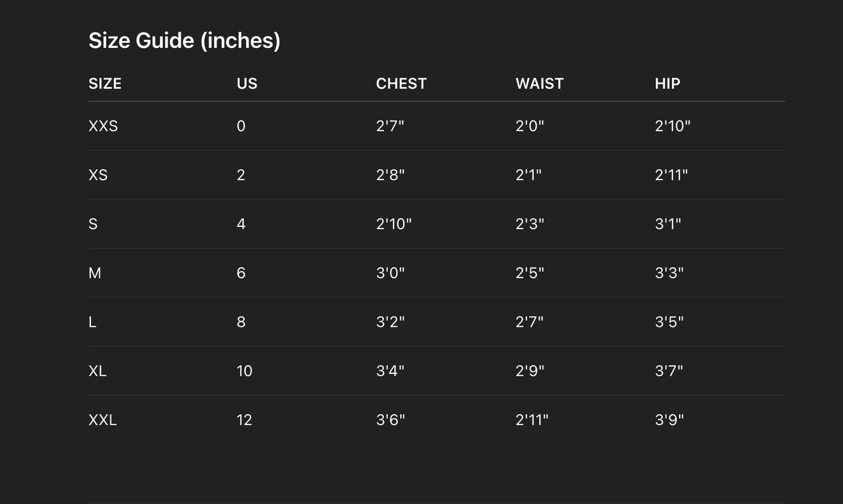This screenshot has height=504, width=843.
Task: Click US size 10 cell
Action: [244, 371]
